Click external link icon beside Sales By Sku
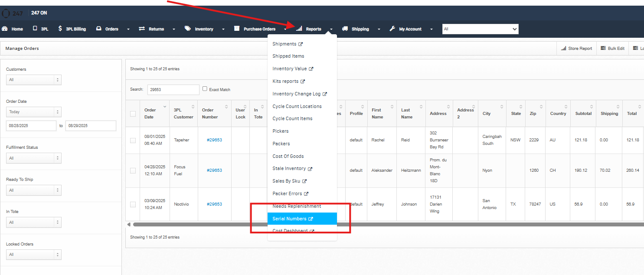Viewport: 644px width, 275px height. (304, 181)
